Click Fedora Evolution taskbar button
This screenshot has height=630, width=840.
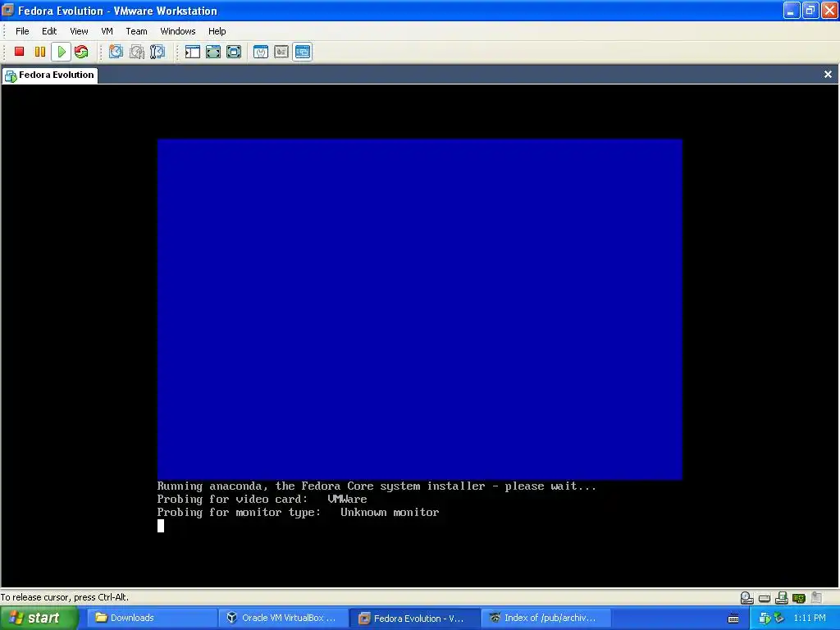click(415, 619)
